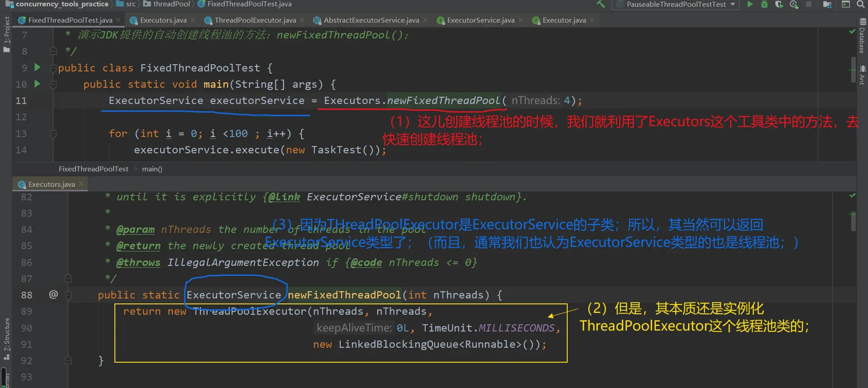The height and width of the screenshot is (388, 868).
Task: Collapse the main method fold at line 10
Action: [x=53, y=85]
